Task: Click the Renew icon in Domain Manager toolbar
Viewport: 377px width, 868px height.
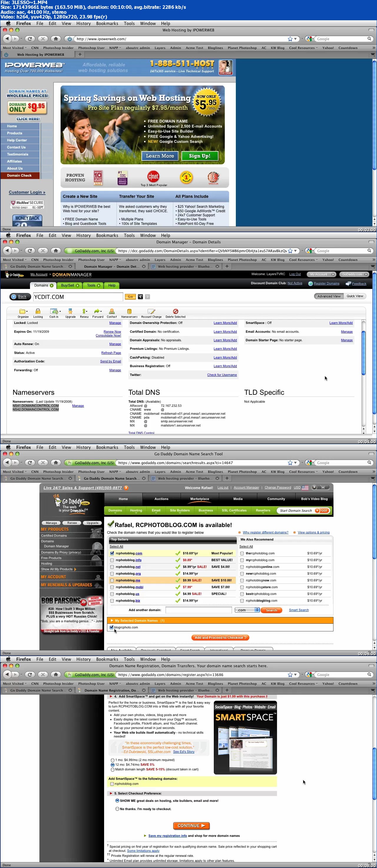Action: point(84,311)
